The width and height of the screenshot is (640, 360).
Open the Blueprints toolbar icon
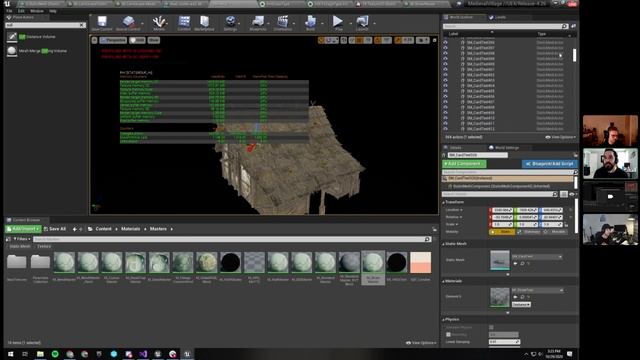click(x=258, y=23)
